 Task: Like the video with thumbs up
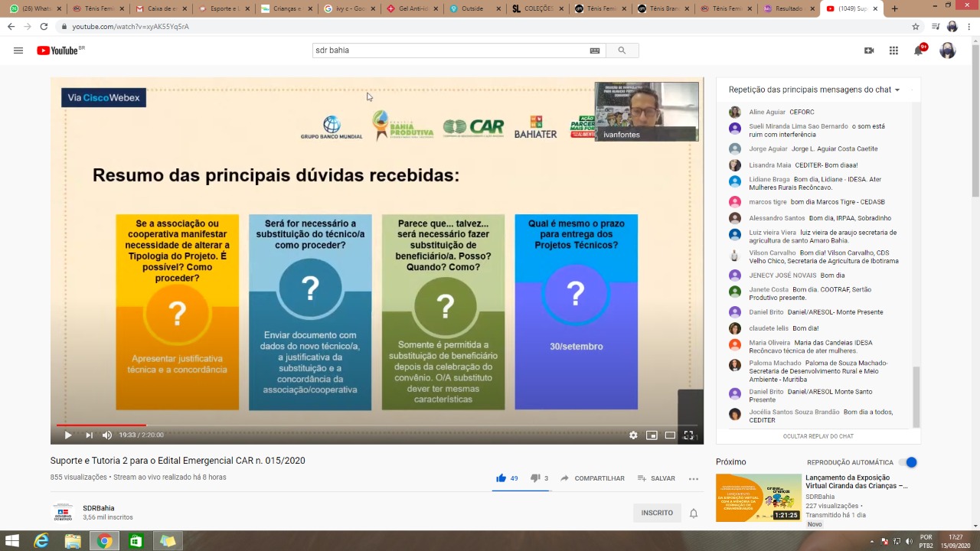(x=501, y=478)
